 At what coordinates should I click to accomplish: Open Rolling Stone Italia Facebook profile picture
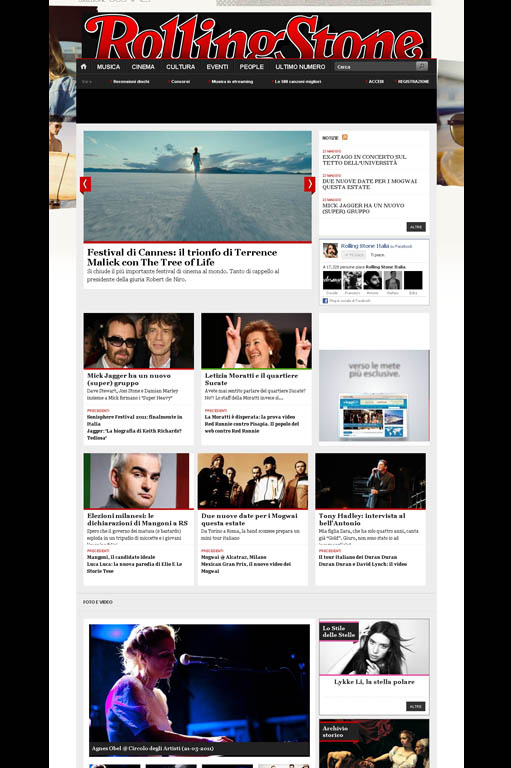(x=330, y=250)
